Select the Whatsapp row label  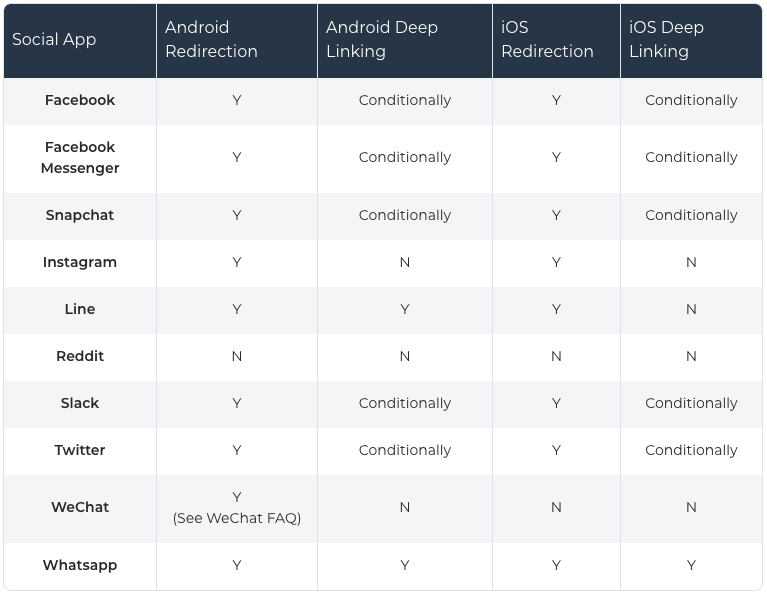80,565
